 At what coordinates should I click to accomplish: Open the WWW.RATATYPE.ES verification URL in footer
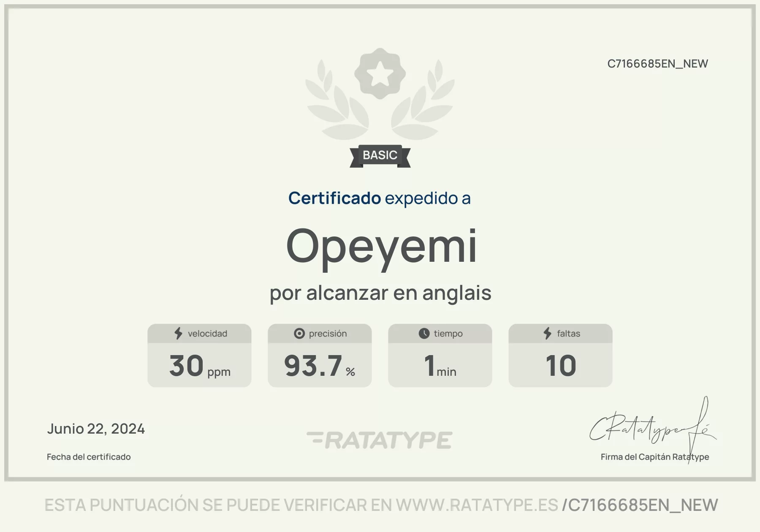(477, 505)
